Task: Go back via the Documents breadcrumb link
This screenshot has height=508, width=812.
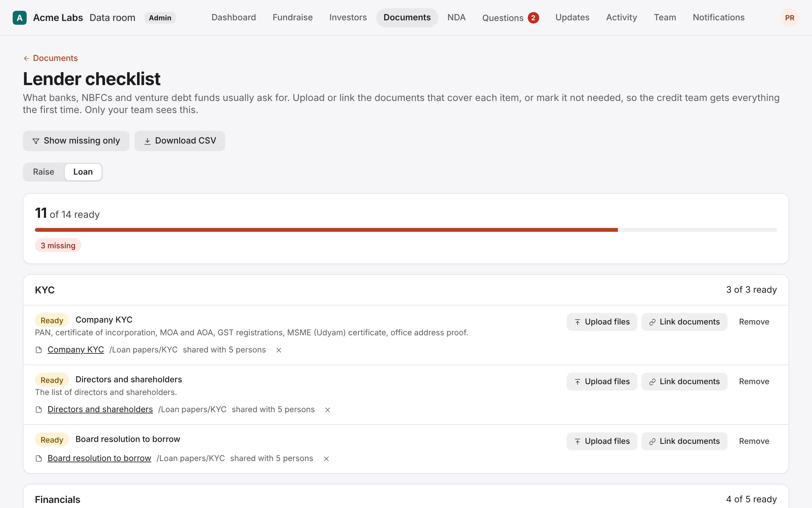Action: [51, 58]
